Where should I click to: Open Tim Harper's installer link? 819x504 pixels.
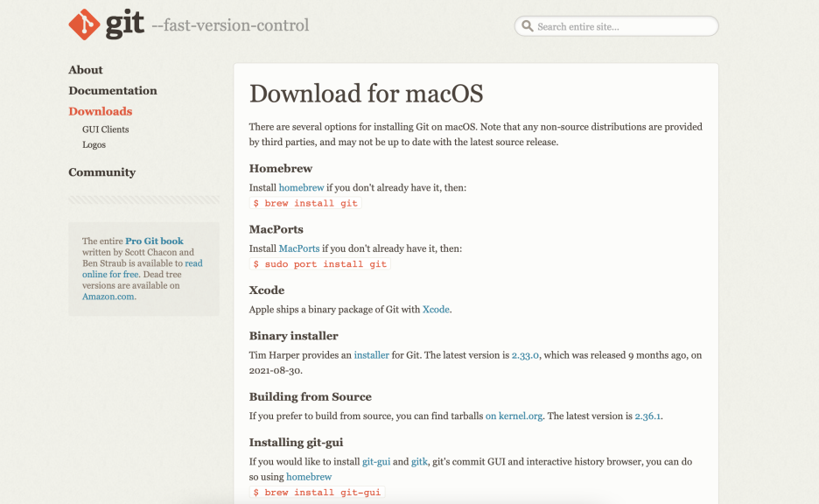pos(371,355)
